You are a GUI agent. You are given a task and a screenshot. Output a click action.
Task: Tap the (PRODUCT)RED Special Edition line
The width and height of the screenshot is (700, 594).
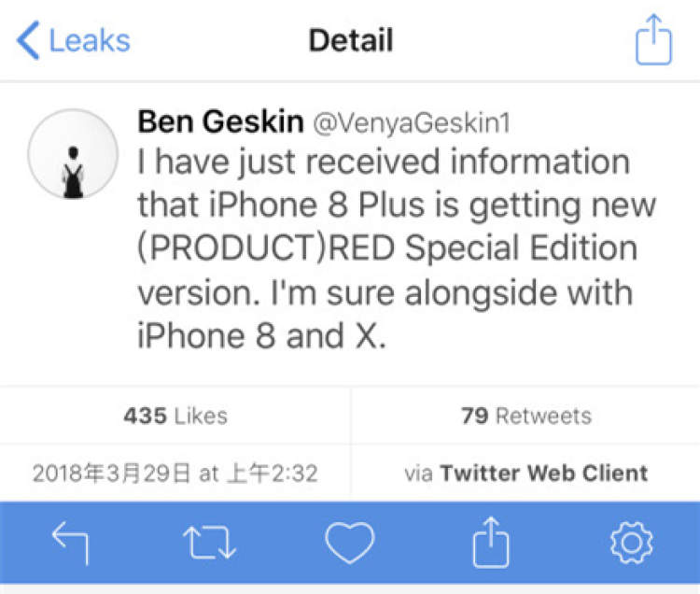pos(387,248)
